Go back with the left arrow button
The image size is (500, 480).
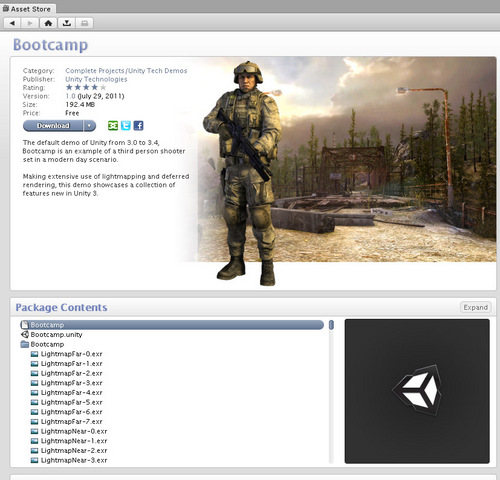click(x=12, y=23)
